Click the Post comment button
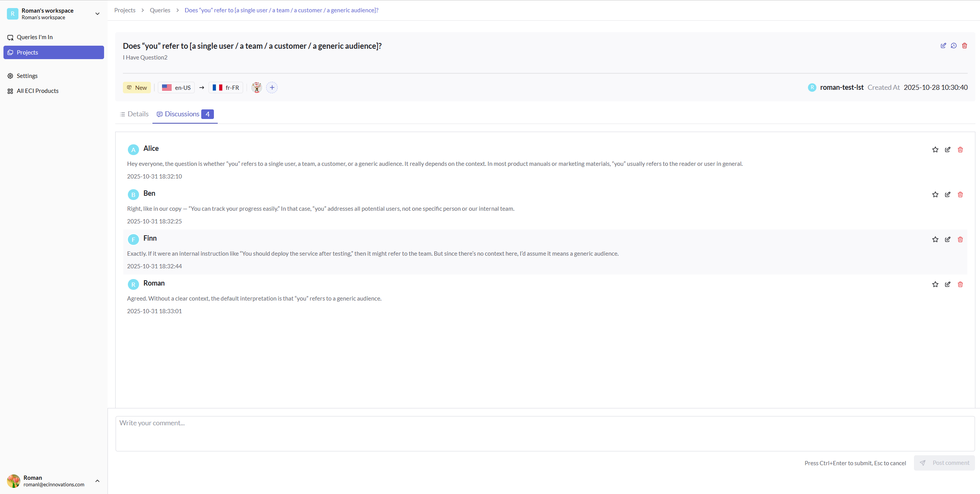The height and width of the screenshot is (494, 980). click(944, 463)
